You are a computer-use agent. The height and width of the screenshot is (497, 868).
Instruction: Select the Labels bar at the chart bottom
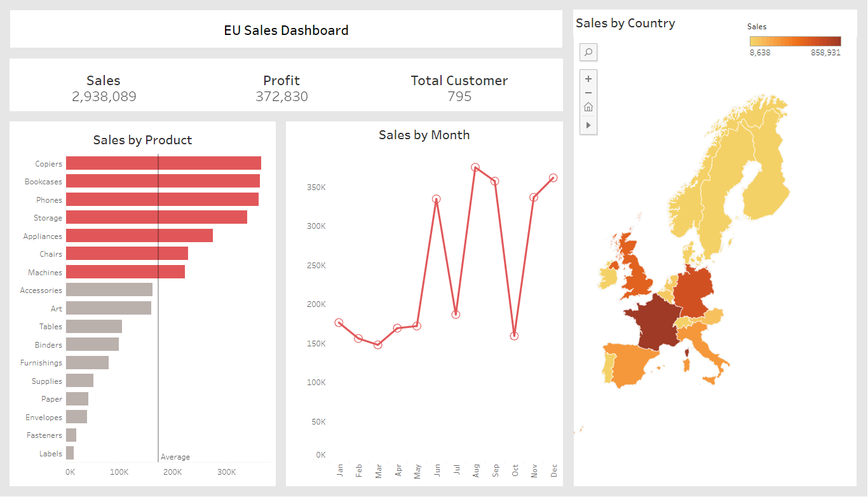click(70, 453)
